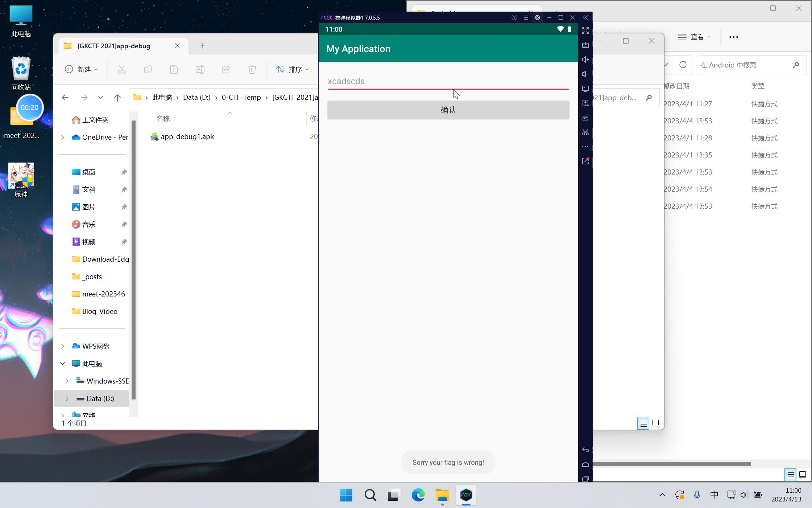The image size is (812, 508).
Task: Open recent locations chevron in Explorer navigation
Action: click(x=100, y=97)
